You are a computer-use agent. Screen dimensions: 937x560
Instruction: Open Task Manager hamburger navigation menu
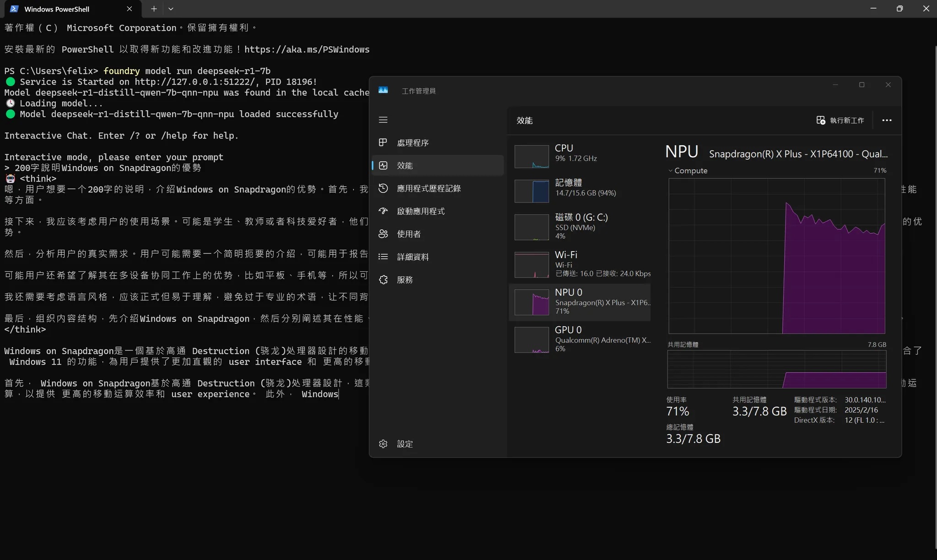[x=383, y=120]
